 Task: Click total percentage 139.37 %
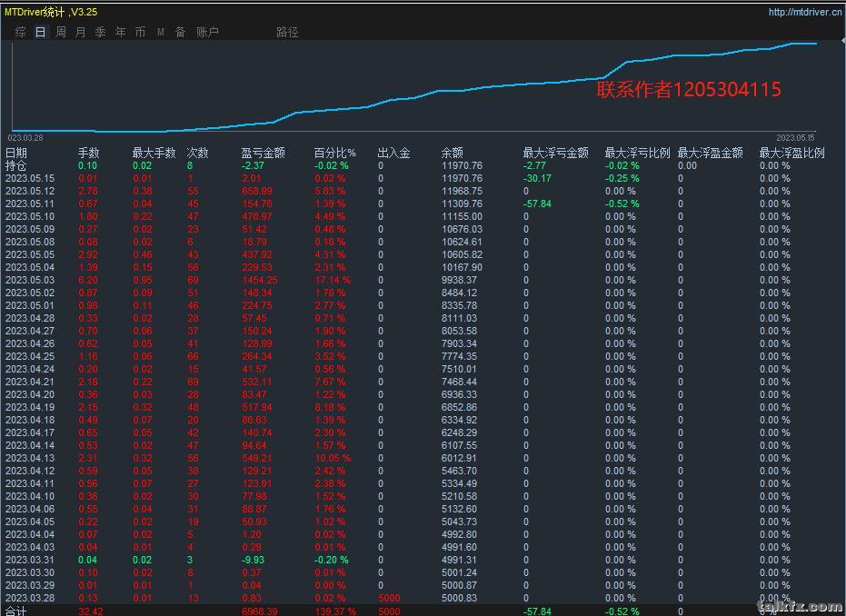point(335,611)
